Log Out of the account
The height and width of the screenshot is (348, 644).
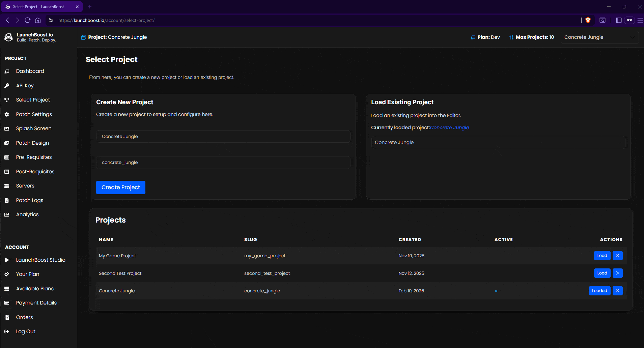pos(26,331)
